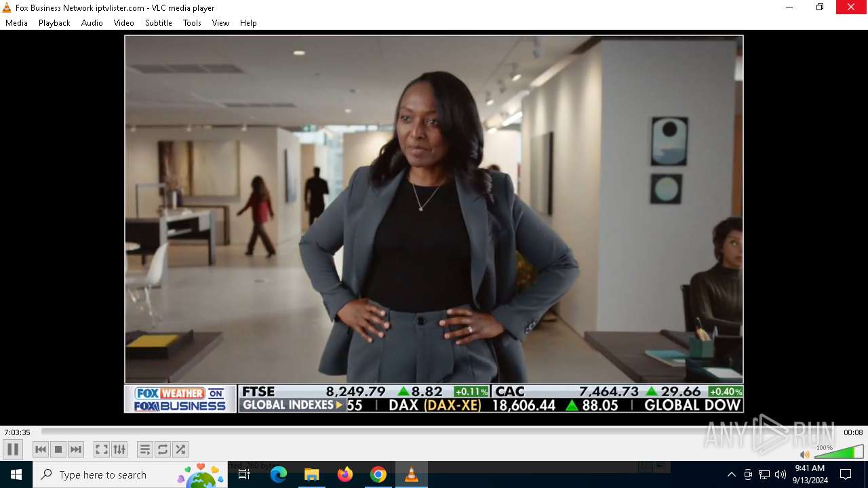The height and width of the screenshot is (488, 868).
Task: Toggle remaining time display 00:08
Action: point(853,432)
